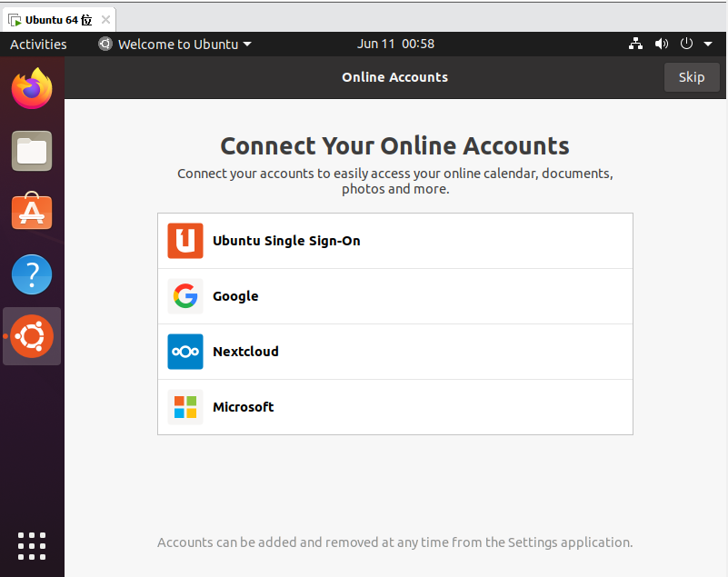The height and width of the screenshot is (577, 728).
Task: Click the Nextcloud logo icon
Action: tap(185, 352)
